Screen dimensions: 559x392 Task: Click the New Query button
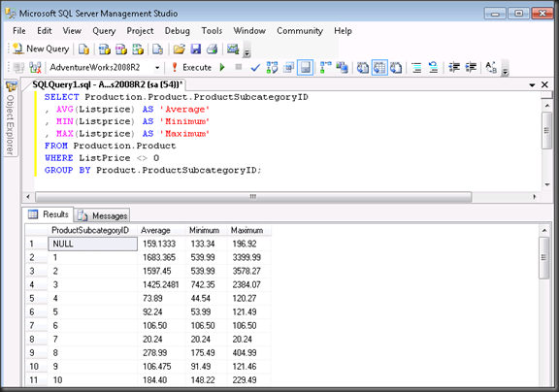41,49
